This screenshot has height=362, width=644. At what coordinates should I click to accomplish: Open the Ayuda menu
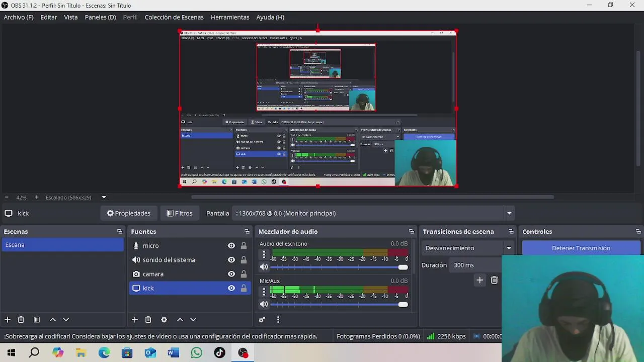click(270, 17)
